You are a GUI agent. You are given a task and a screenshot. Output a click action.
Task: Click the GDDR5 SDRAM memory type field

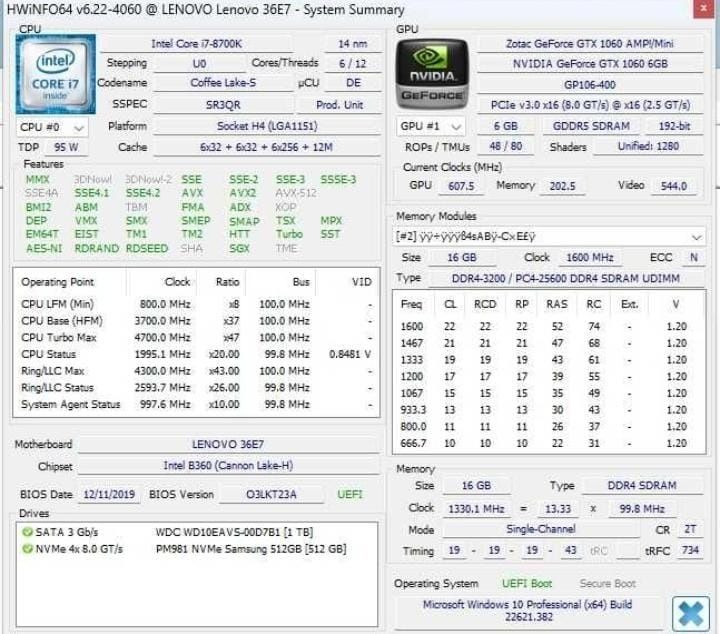[x=591, y=126]
